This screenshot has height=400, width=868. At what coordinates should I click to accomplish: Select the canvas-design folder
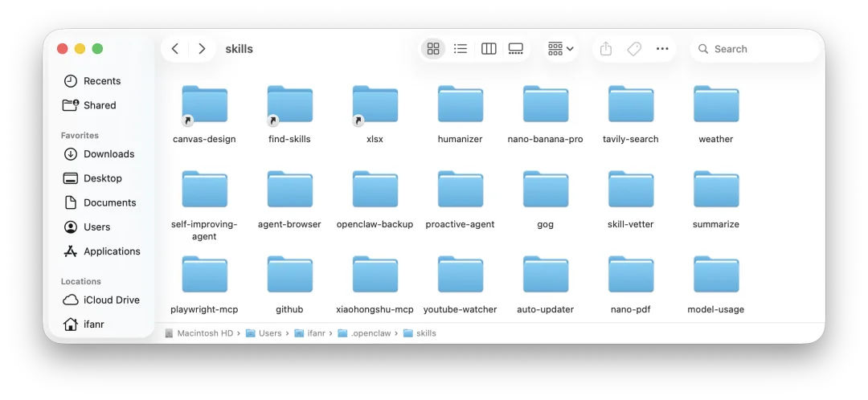[x=204, y=114]
